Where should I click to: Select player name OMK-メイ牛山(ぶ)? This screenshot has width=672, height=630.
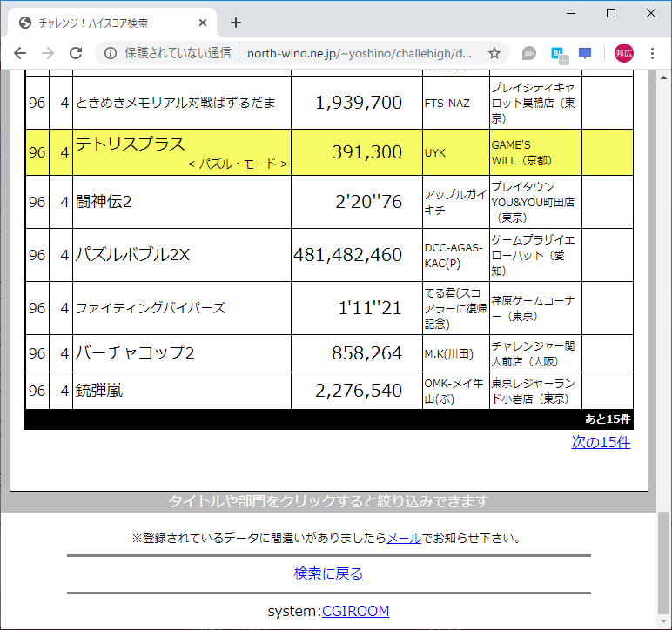pyautogui.click(x=454, y=391)
